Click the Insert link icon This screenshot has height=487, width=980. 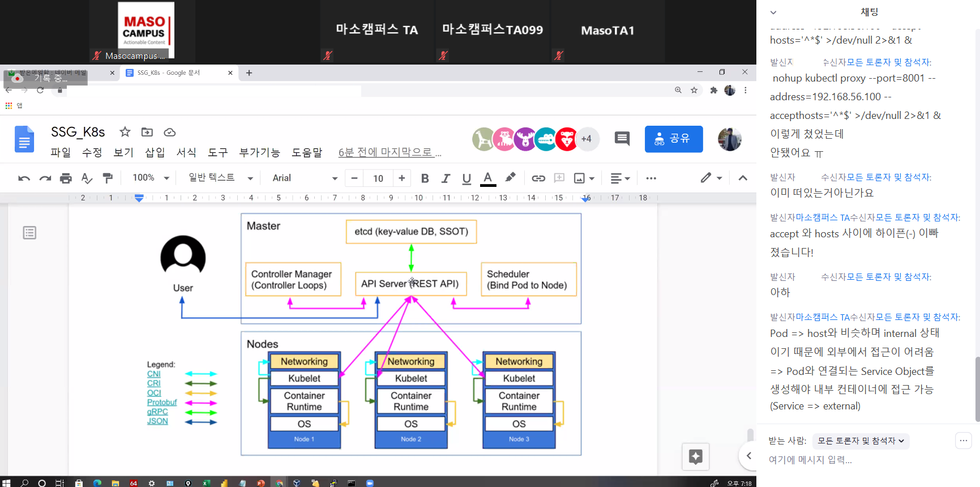[538, 178]
